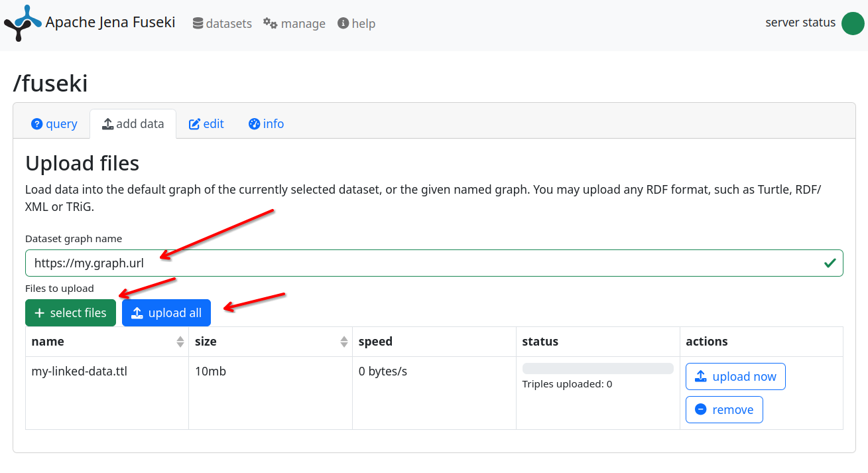Remove my-linked-data.ttl from upload list

(723, 410)
